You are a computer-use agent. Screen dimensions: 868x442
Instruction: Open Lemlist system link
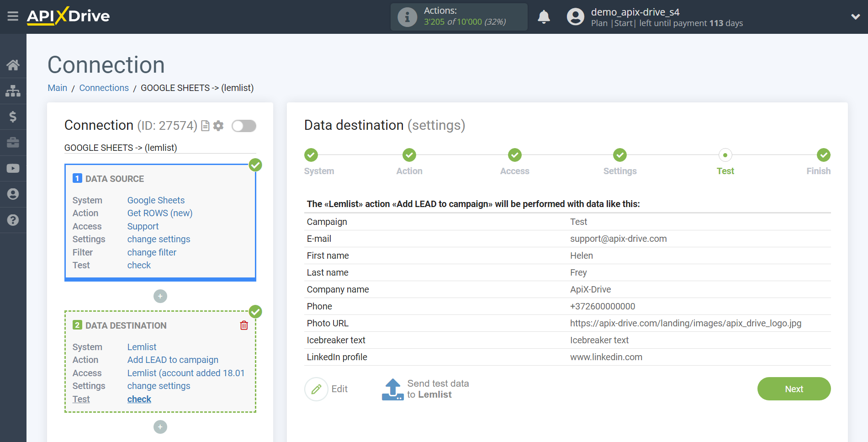point(142,347)
